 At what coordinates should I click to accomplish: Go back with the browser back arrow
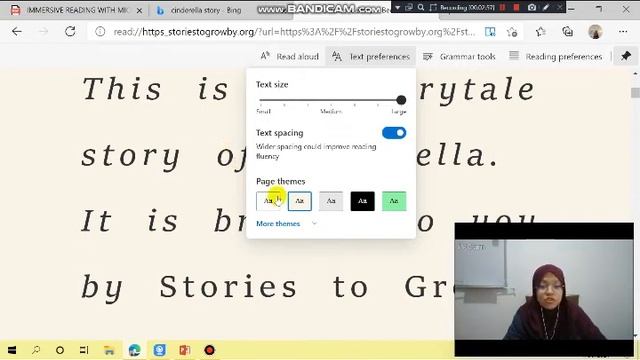[17, 31]
